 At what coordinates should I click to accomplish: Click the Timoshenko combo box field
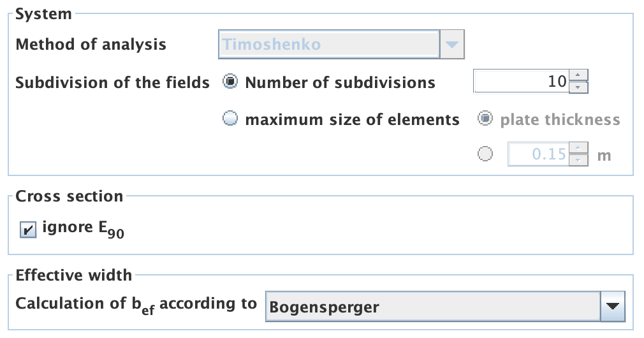pyautogui.click(x=328, y=45)
